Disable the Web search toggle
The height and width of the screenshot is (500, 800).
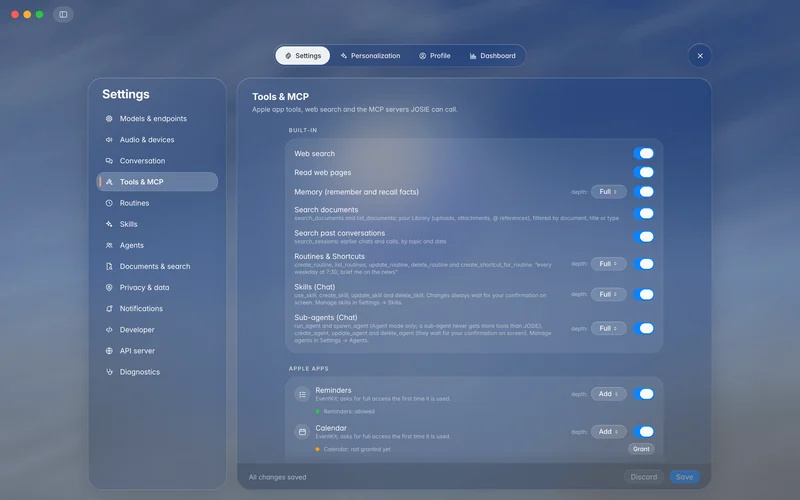click(x=643, y=154)
